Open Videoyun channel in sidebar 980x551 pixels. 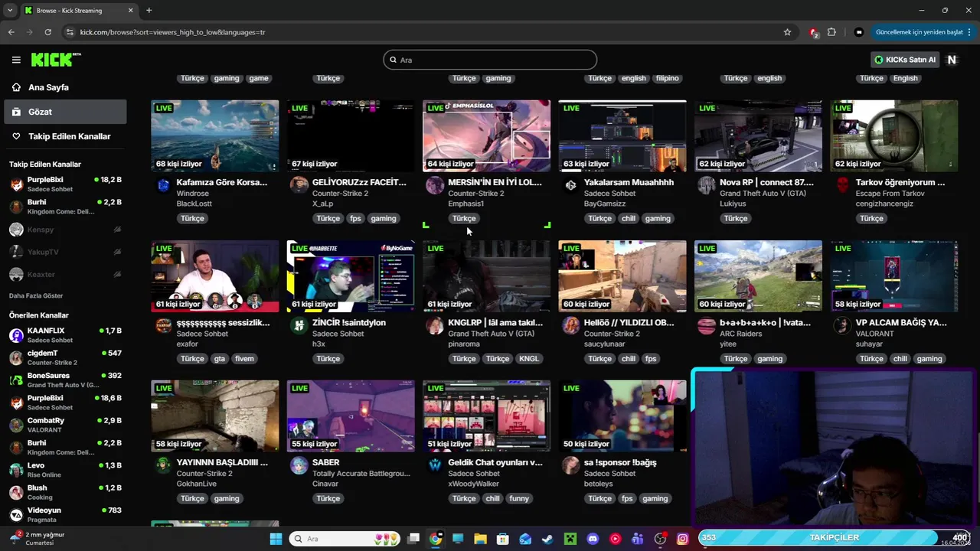[65, 514]
